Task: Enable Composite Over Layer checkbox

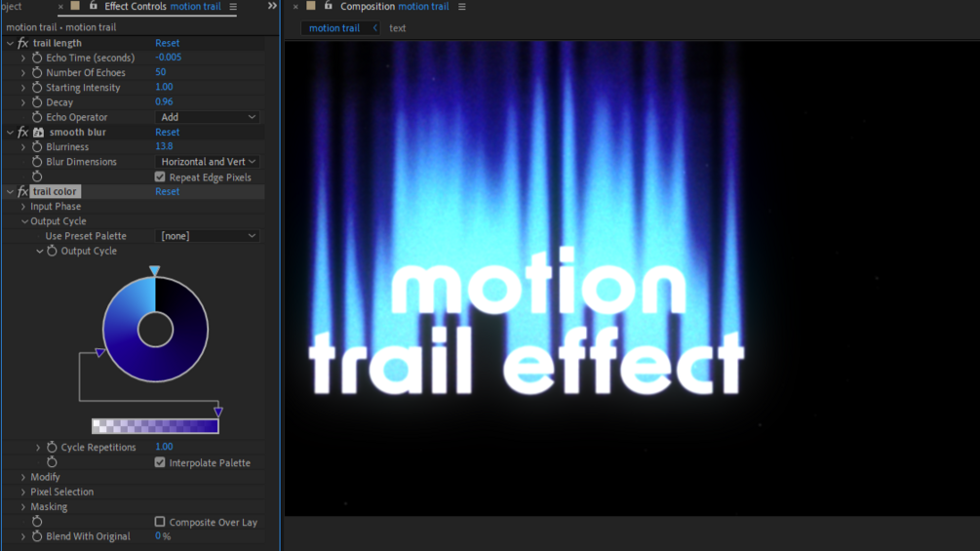Action: click(160, 522)
